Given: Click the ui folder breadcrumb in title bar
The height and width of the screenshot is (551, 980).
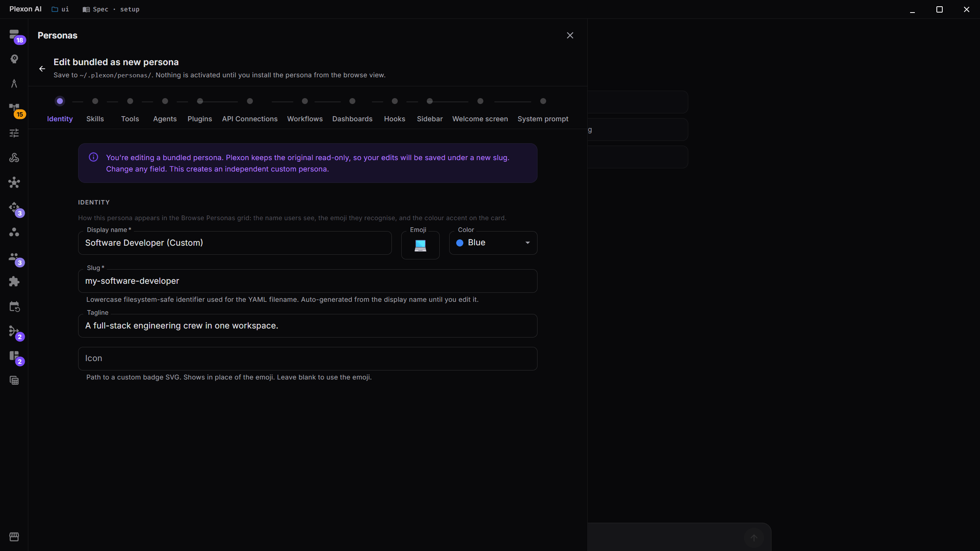Looking at the screenshot, I should (60, 9).
